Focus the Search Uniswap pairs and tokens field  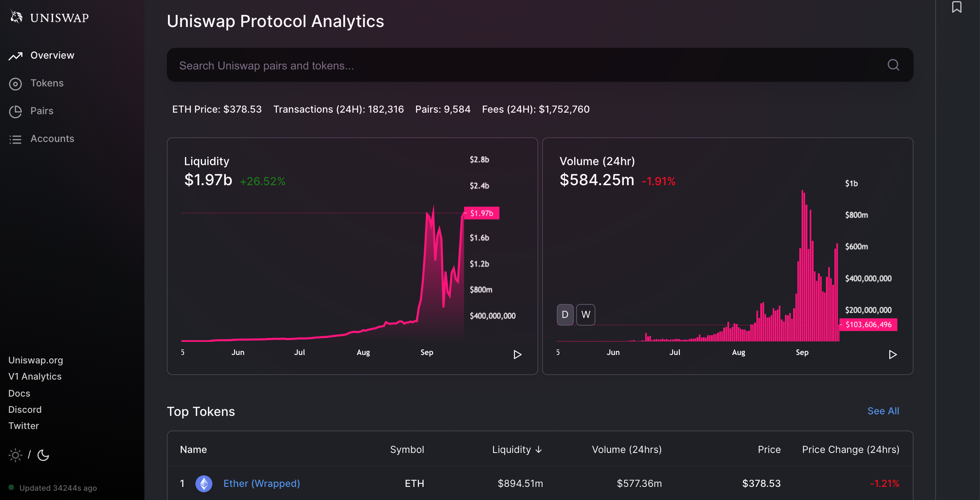point(540,65)
